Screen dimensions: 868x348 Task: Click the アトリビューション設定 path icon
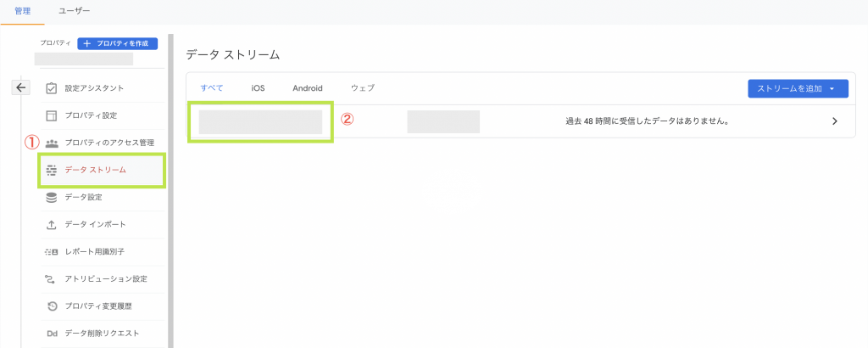point(51,278)
